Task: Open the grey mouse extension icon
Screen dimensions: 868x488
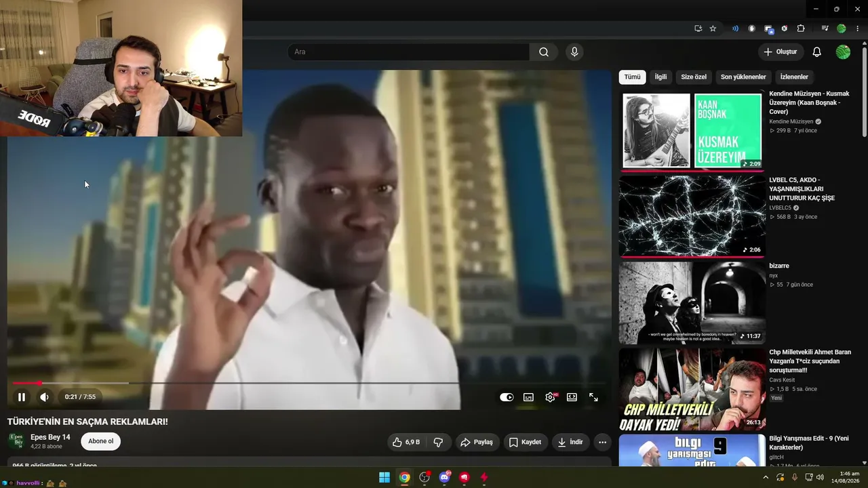Action: point(751,28)
